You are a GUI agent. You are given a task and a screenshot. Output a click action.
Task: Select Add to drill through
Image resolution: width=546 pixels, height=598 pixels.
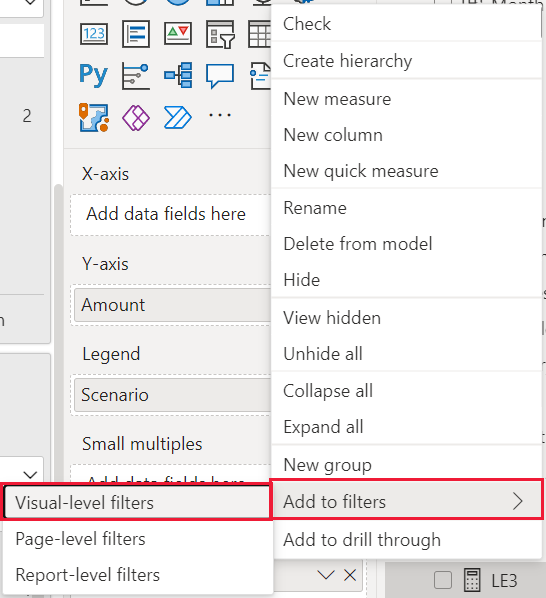pyautogui.click(x=407, y=540)
